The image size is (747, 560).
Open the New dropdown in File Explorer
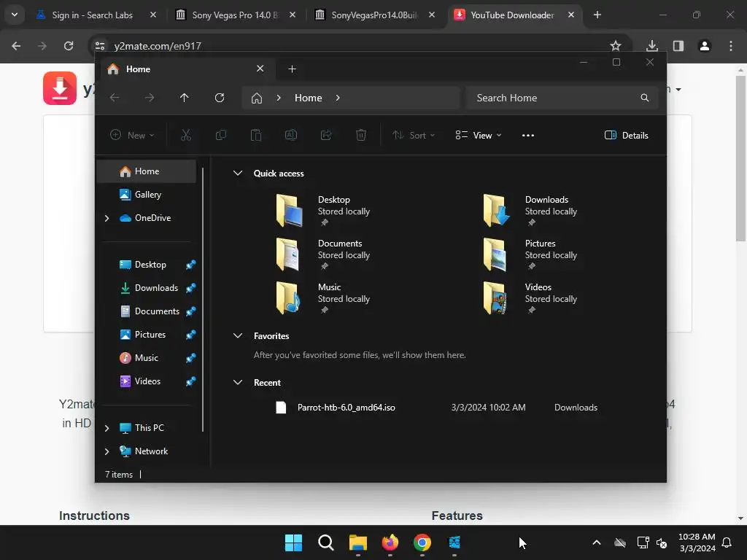coord(132,135)
